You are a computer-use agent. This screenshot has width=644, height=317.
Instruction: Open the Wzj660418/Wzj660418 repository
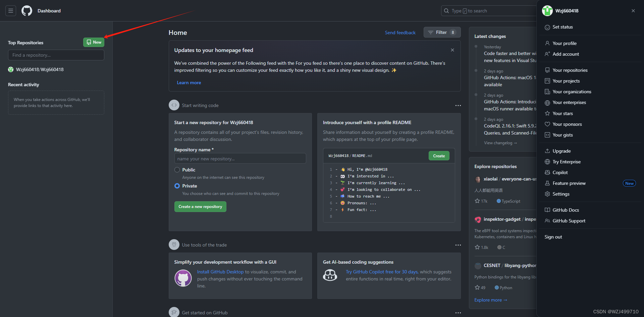point(40,69)
